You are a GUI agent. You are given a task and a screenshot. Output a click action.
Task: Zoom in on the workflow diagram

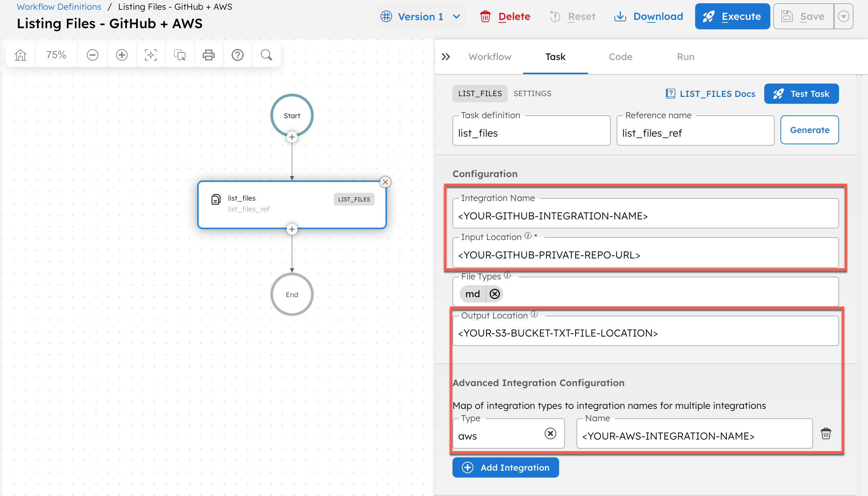pos(122,55)
